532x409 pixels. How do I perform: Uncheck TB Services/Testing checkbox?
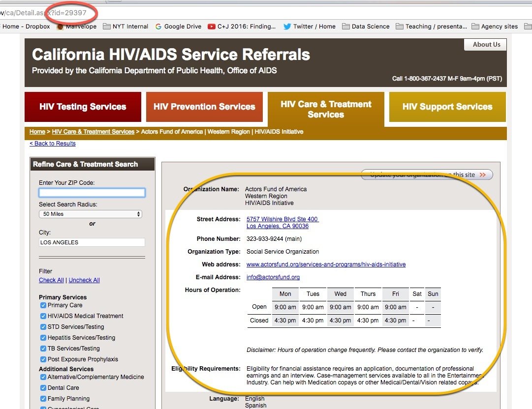coord(43,349)
